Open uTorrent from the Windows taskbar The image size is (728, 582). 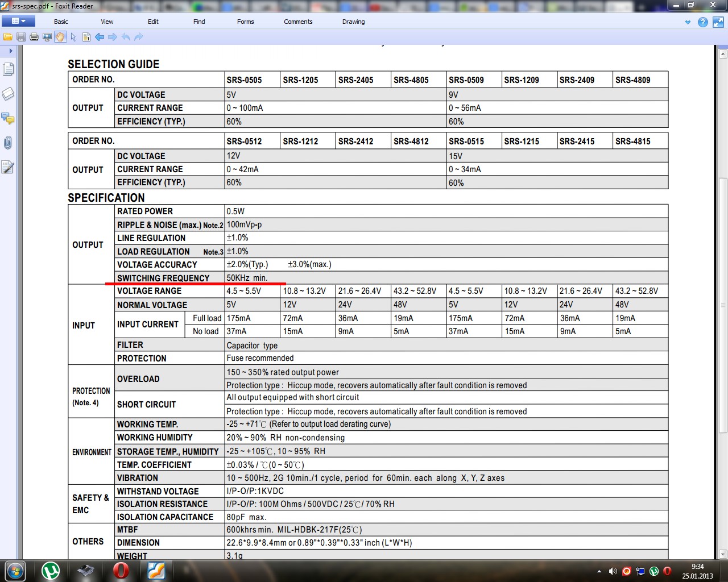pyautogui.click(x=51, y=571)
